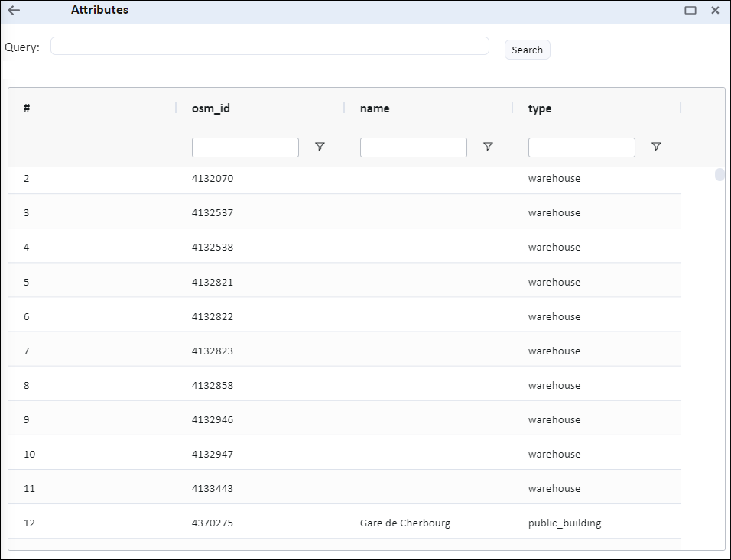Open the type column filter icon
Viewport: 731px width, 560px height.
[656, 147]
